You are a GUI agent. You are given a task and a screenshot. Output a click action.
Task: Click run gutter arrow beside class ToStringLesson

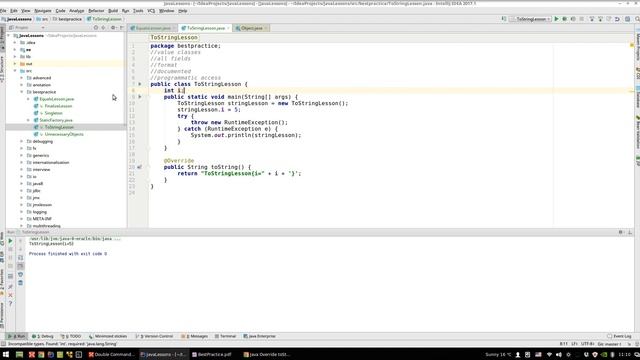coord(140,84)
